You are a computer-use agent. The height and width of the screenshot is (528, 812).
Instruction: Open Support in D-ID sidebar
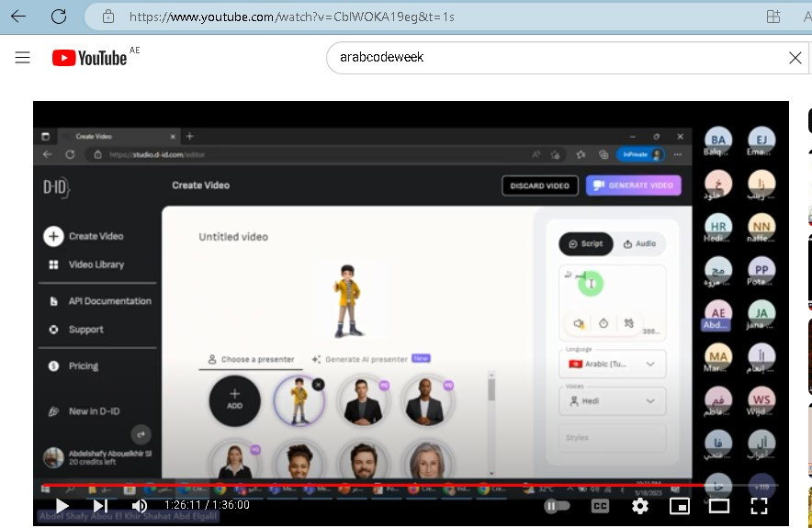pos(76,330)
